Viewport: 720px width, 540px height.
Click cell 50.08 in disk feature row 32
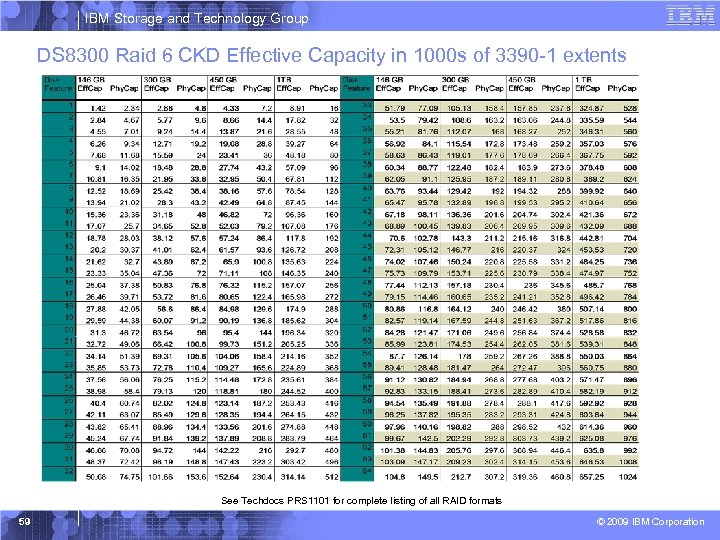pos(96,477)
